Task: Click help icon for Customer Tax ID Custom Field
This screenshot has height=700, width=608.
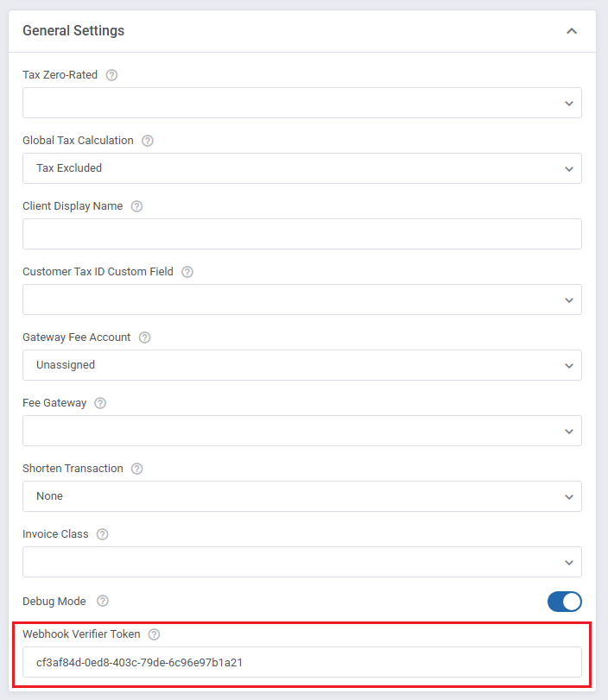Action: coord(187,272)
